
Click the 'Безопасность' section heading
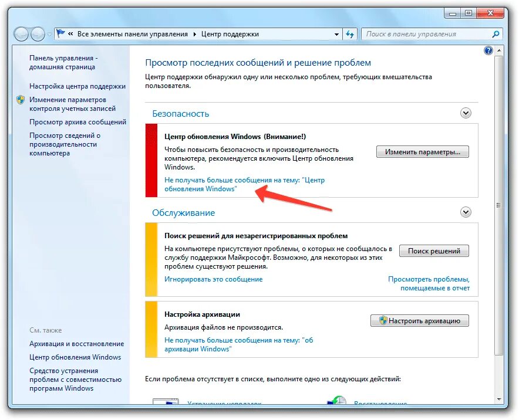click(x=180, y=114)
